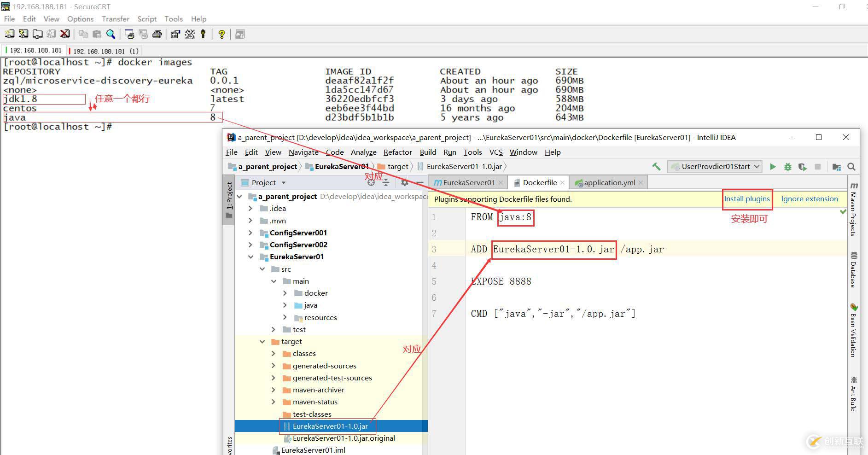Open SecureCRT Script menu
The width and height of the screenshot is (868, 455).
point(147,19)
